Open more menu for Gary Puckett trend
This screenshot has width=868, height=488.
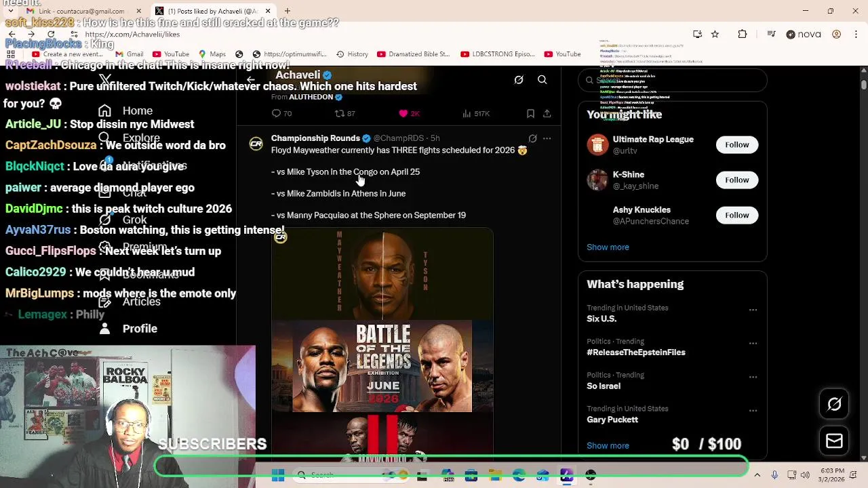tap(753, 411)
